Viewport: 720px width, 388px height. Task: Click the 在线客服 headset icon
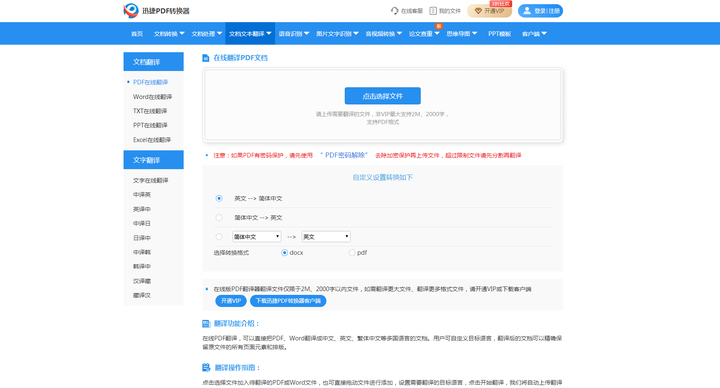pyautogui.click(x=394, y=11)
